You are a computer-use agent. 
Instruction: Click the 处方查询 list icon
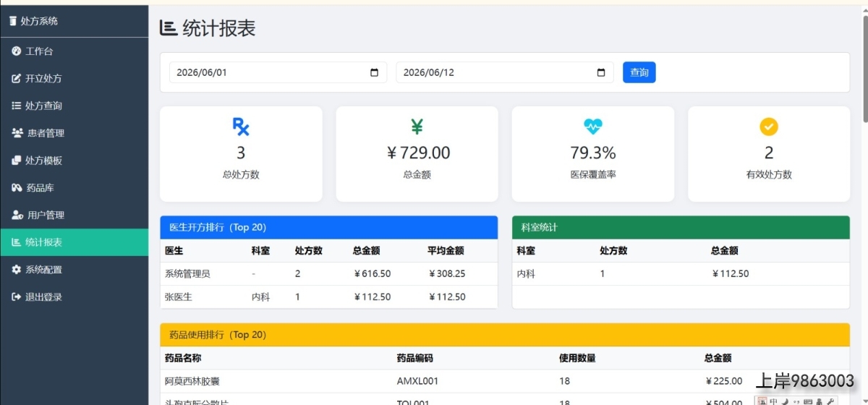pos(17,106)
